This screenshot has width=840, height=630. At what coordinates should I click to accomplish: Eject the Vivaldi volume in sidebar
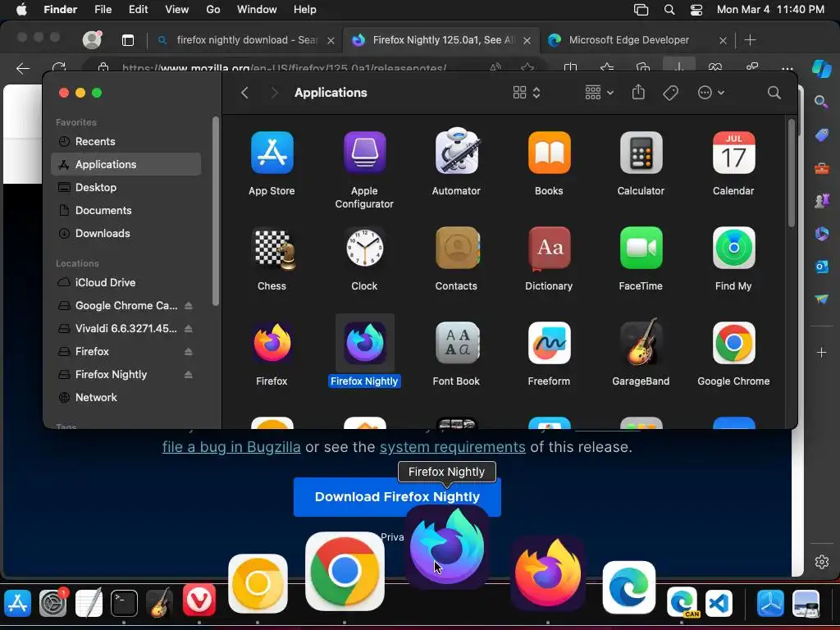pyautogui.click(x=189, y=328)
